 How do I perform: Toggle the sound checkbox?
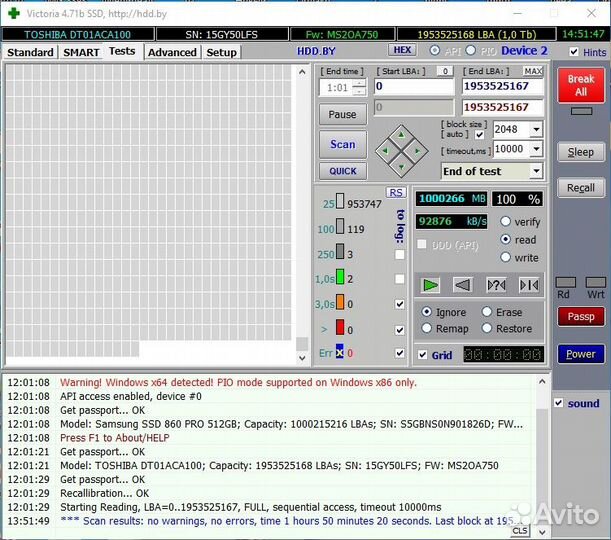coord(560,403)
